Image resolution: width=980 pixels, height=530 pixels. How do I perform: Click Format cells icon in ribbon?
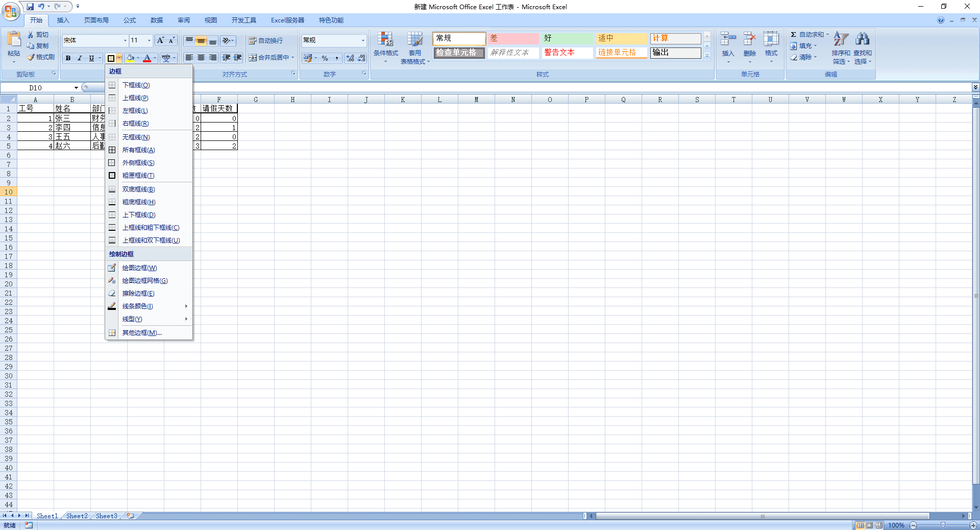point(771,39)
